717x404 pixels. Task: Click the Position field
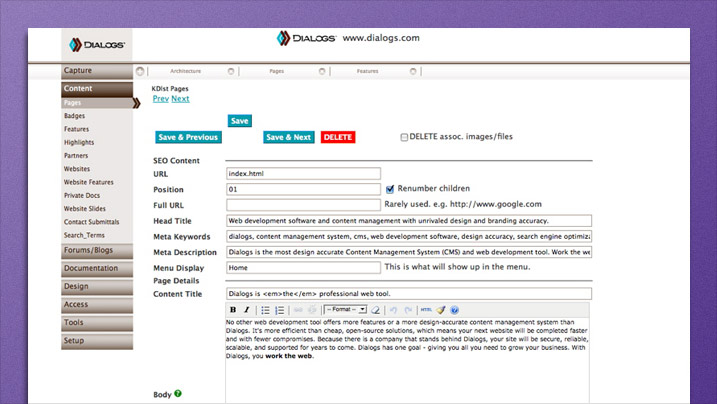(303, 189)
